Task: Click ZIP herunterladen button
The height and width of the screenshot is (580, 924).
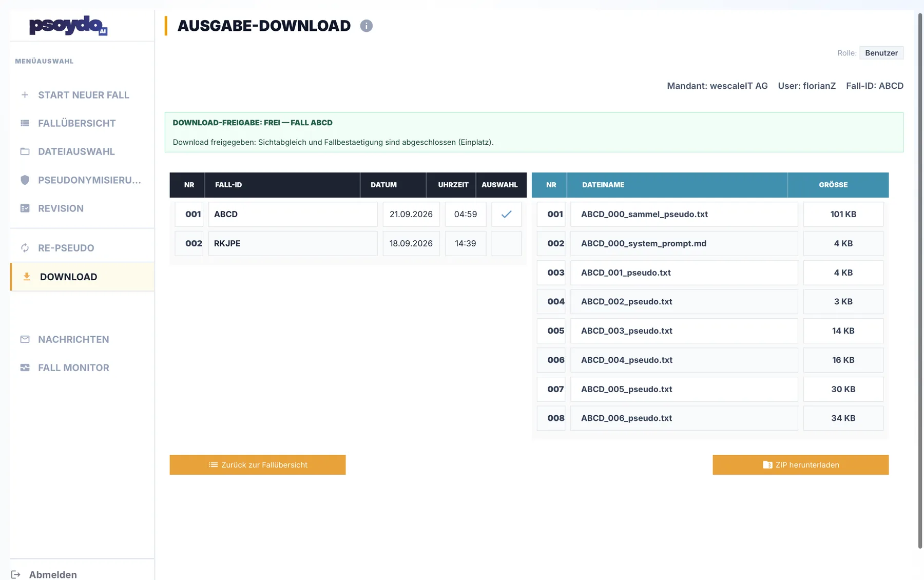Action: (x=800, y=465)
